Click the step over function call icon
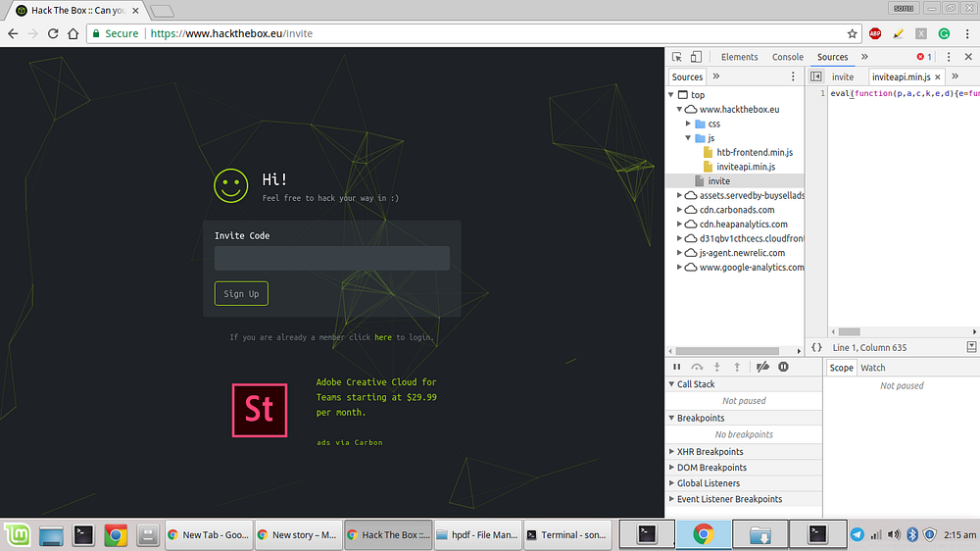Screen dimensions: 980x551 [697, 367]
